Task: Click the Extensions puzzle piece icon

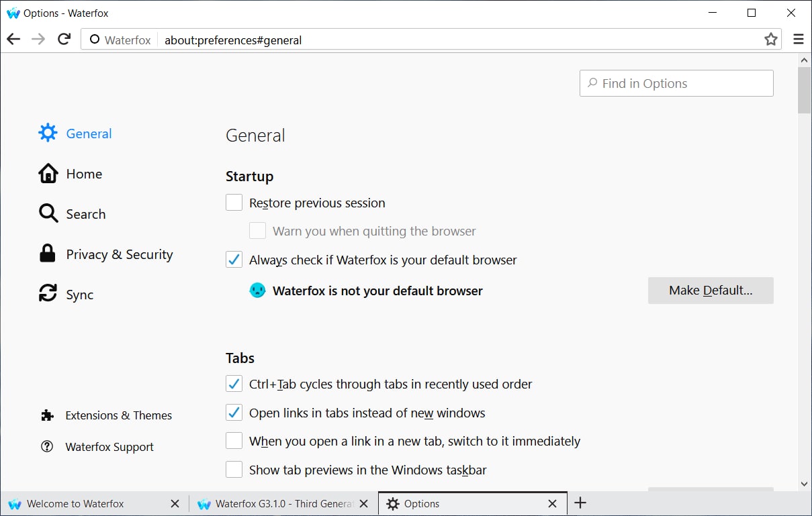Action: tap(47, 415)
